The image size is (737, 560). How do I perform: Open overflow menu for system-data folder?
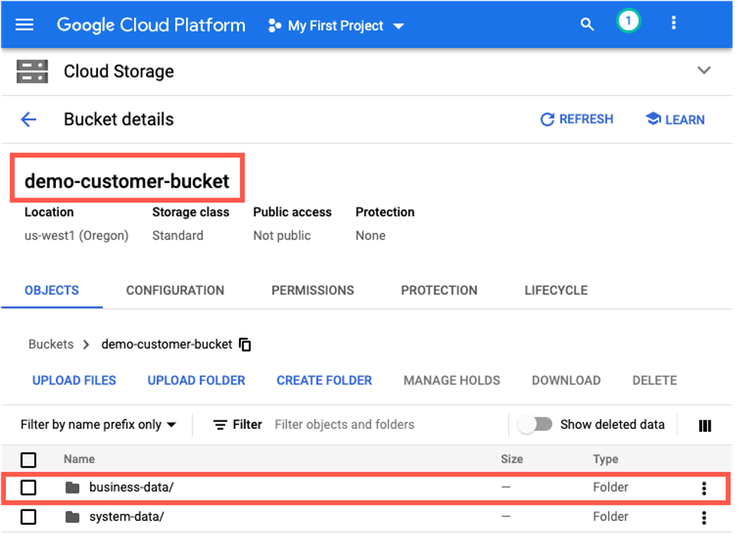(x=703, y=517)
